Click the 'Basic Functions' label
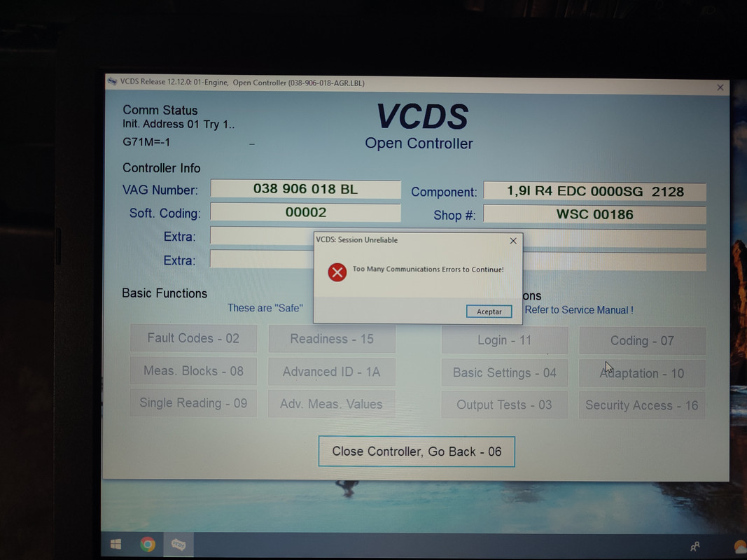The height and width of the screenshot is (560, 747). 165,293
